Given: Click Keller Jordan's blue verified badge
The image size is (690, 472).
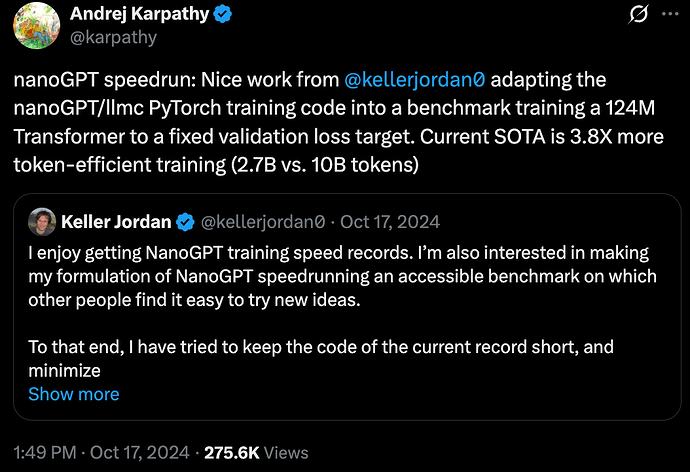Looking at the screenshot, I should click(x=186, y=221).
